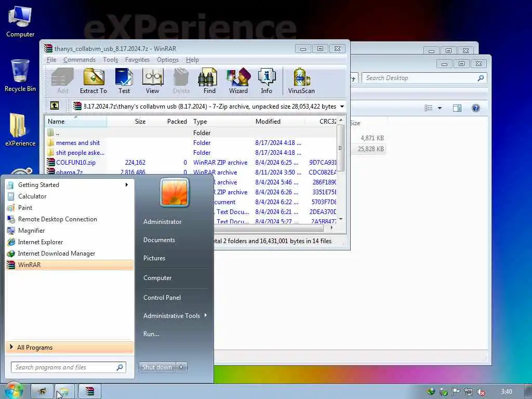Select the Recycle Bin desktop icon
This screenshot has width=532, height=399.
pyautogui.click(x=20, y=75)
